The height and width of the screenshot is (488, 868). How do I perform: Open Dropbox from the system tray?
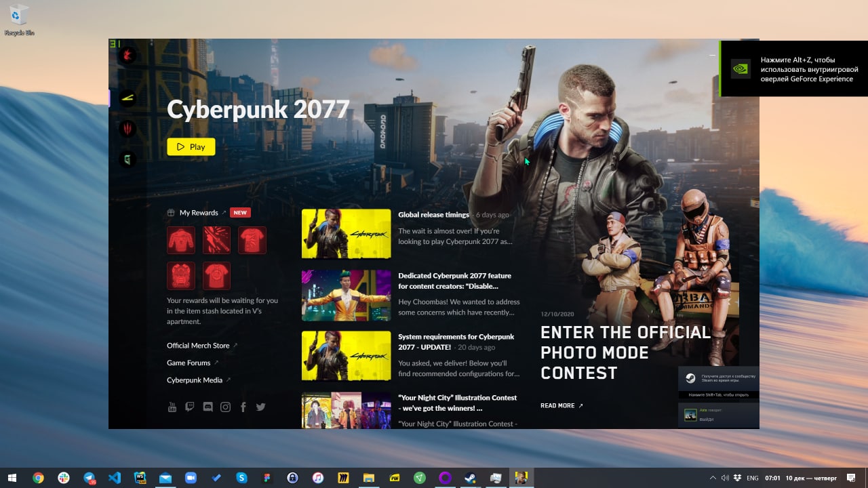737,478
